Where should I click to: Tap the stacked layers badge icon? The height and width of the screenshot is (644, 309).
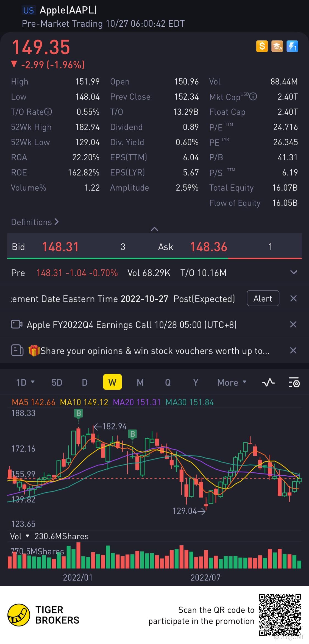click(277, 46)
